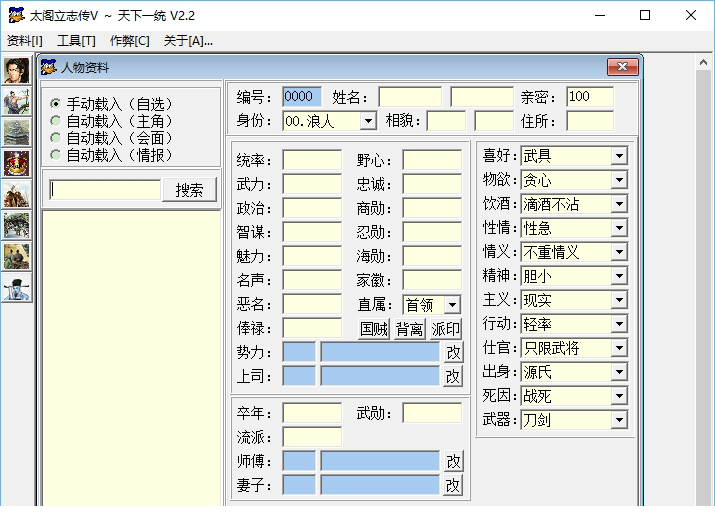Expand the 物欲 dropdown showing 贪心
Screen dimensions: 715x526
click(x=619, y=180)
